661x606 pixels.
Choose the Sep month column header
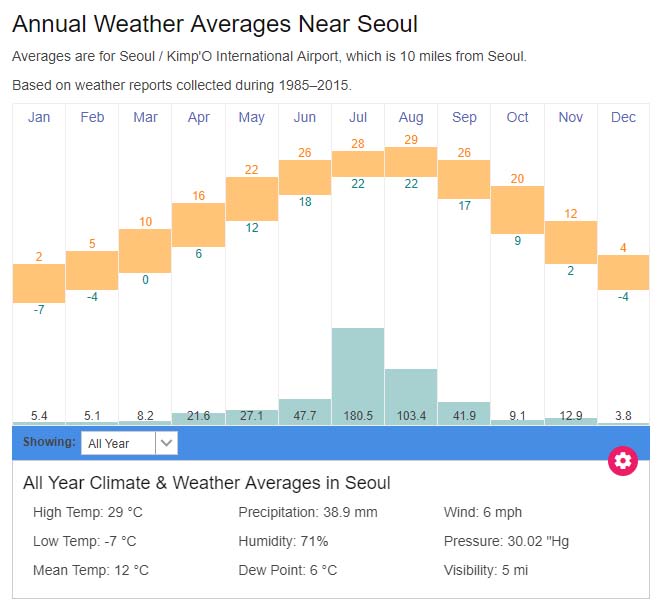tap(464, 117)
